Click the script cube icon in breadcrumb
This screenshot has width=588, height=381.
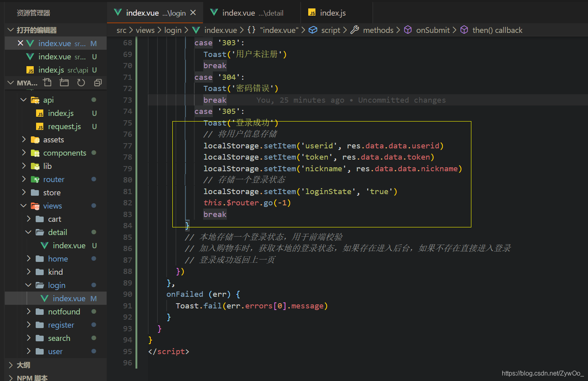pos(313,30)
